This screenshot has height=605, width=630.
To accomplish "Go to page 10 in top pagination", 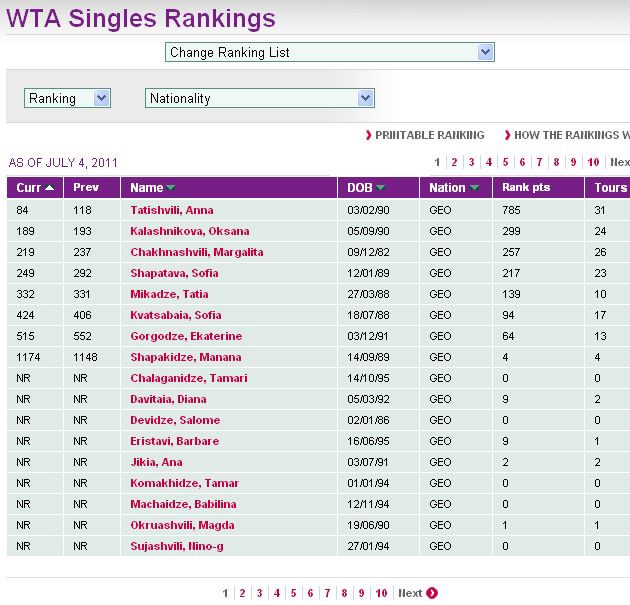I will pyautogui.click(x=593, y=162).
